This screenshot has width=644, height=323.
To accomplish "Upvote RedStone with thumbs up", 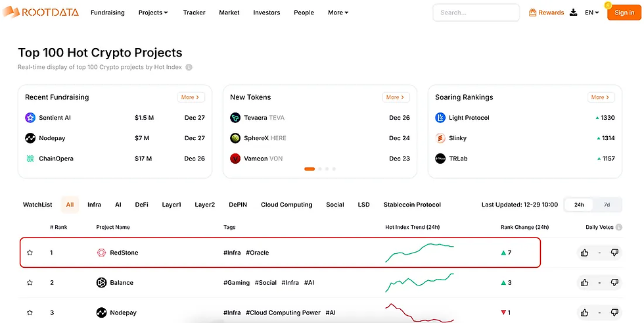I will pos(584,253).
